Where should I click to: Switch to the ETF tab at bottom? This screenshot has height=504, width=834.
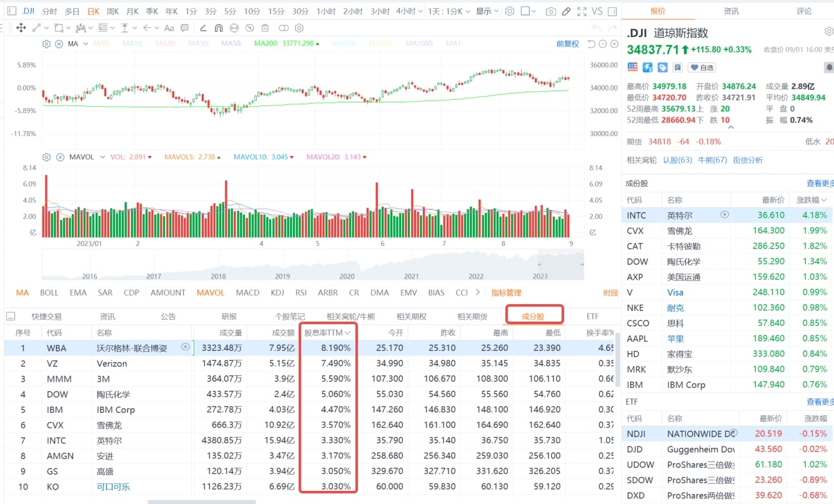[x=592, y=316]
